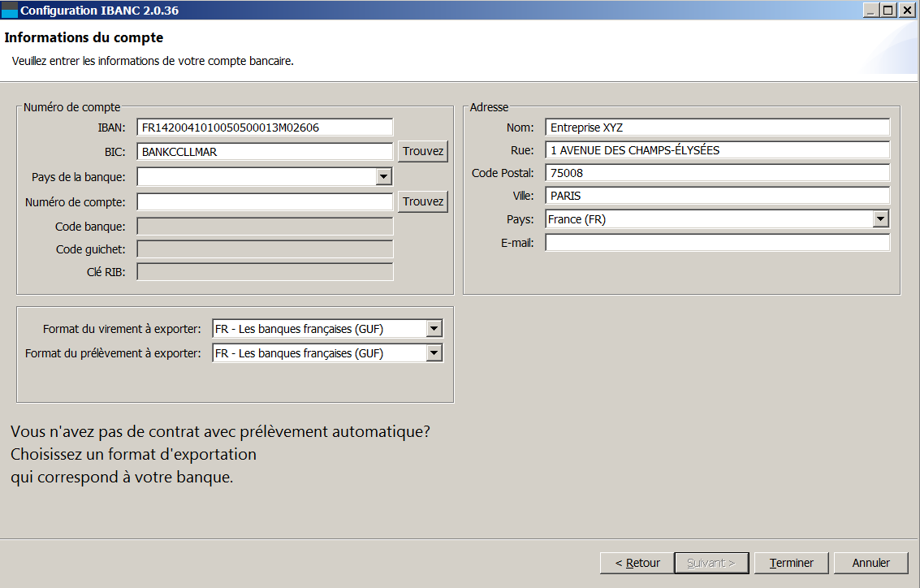Click the Nom field containing Entreprise XYZ
Viewport: 920px width, 588px height.
(717, 128)
